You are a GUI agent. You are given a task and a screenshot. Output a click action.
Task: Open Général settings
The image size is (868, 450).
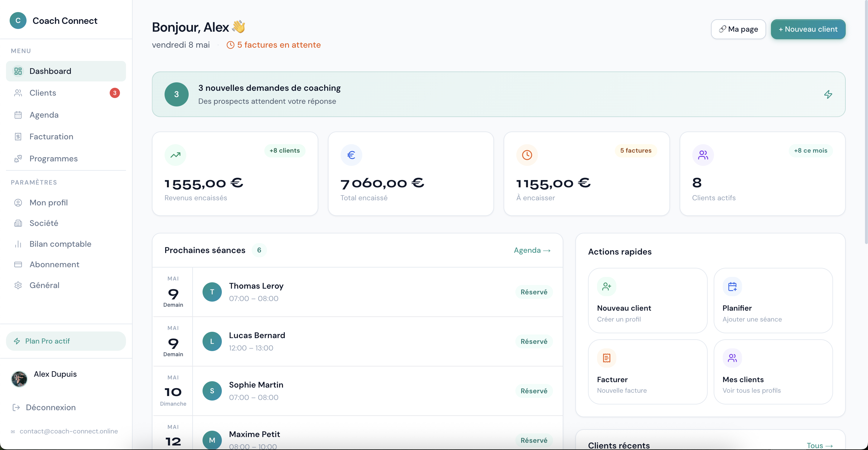pos(66,286)
